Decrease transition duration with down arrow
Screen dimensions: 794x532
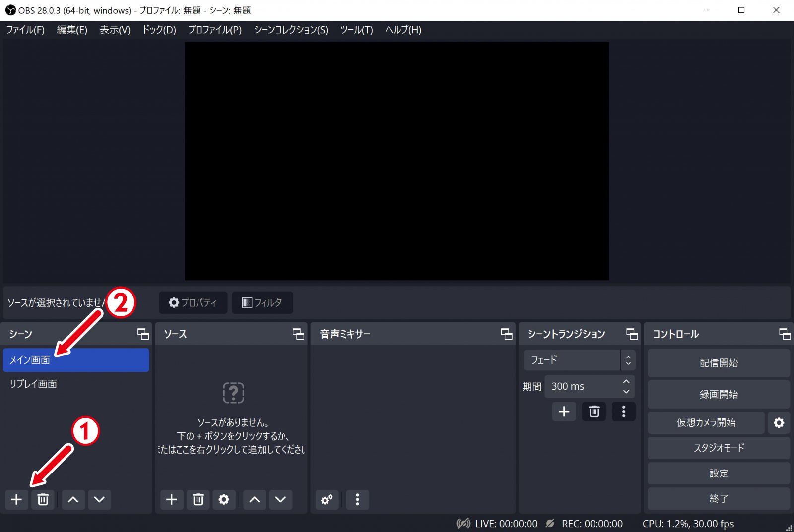point(626,392)
